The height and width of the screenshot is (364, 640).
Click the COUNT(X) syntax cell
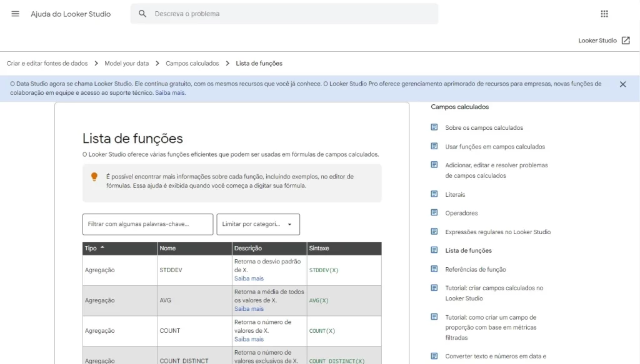tap(344, 330)
